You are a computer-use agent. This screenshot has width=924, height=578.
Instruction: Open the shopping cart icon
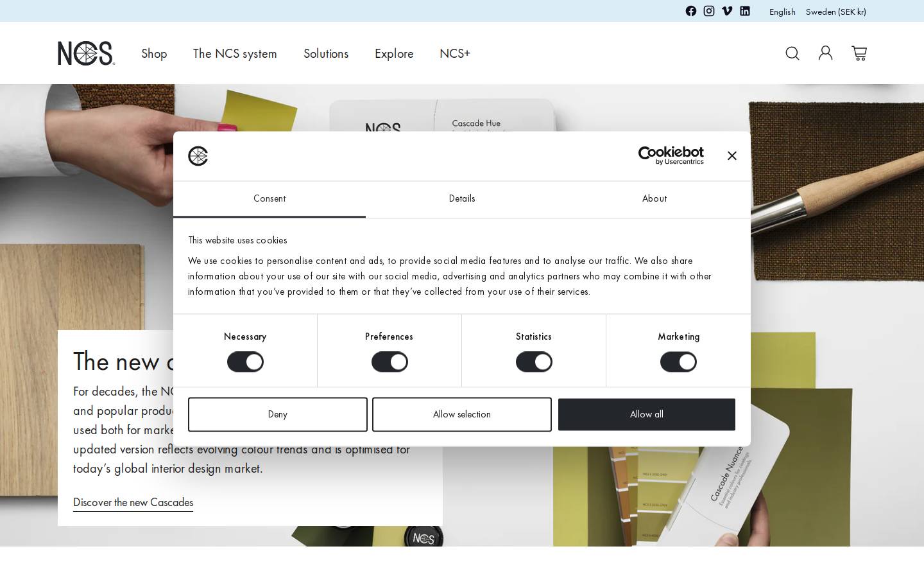coord(859,53)
